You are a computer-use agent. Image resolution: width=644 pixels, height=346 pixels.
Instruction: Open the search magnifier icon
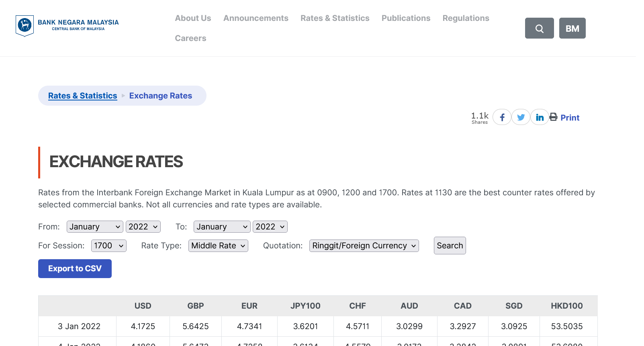pos(539,28)
